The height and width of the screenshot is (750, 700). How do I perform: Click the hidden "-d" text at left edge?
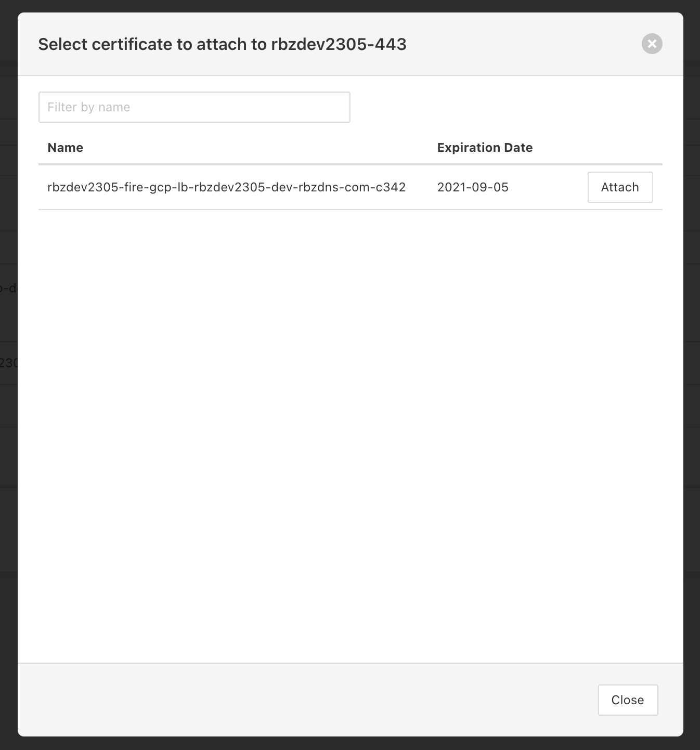click(x=9, y=288)
